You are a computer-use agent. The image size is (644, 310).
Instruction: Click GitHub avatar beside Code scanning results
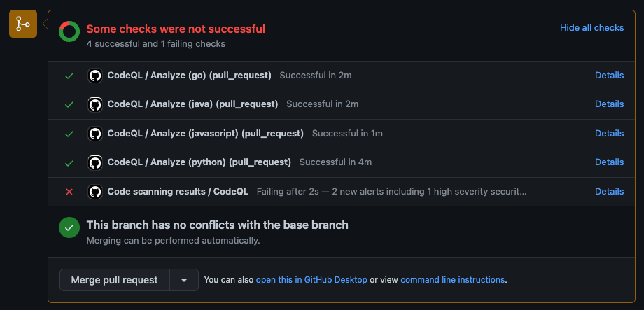tap(95, 192)
